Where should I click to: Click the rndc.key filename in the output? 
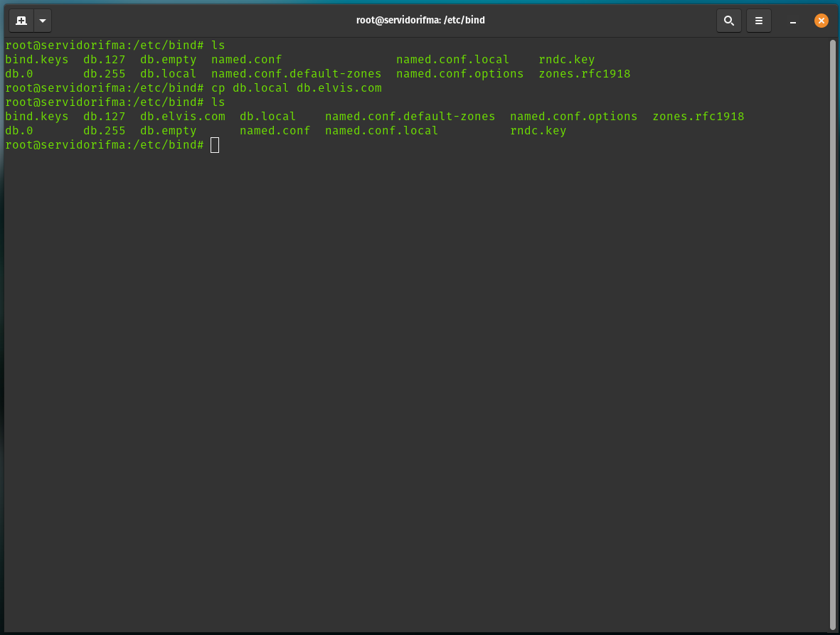538,130
